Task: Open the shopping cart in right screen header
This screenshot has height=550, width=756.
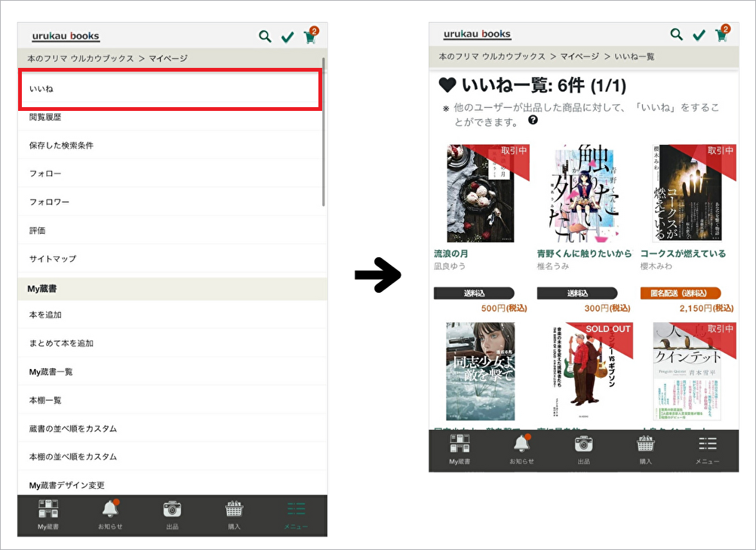Action: [x=722, y=34]
